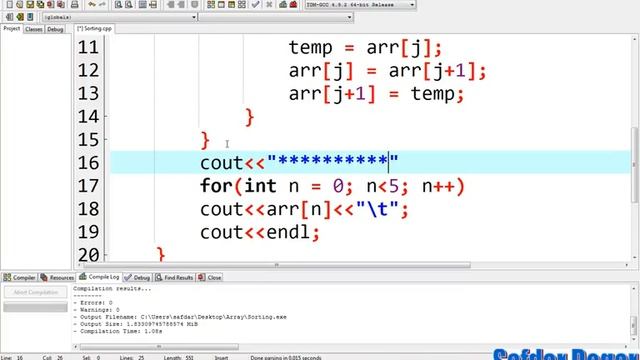Select the Compile Log tab
Image resolution: width=640 pixels, height=360 pixels.
[99, 277]
